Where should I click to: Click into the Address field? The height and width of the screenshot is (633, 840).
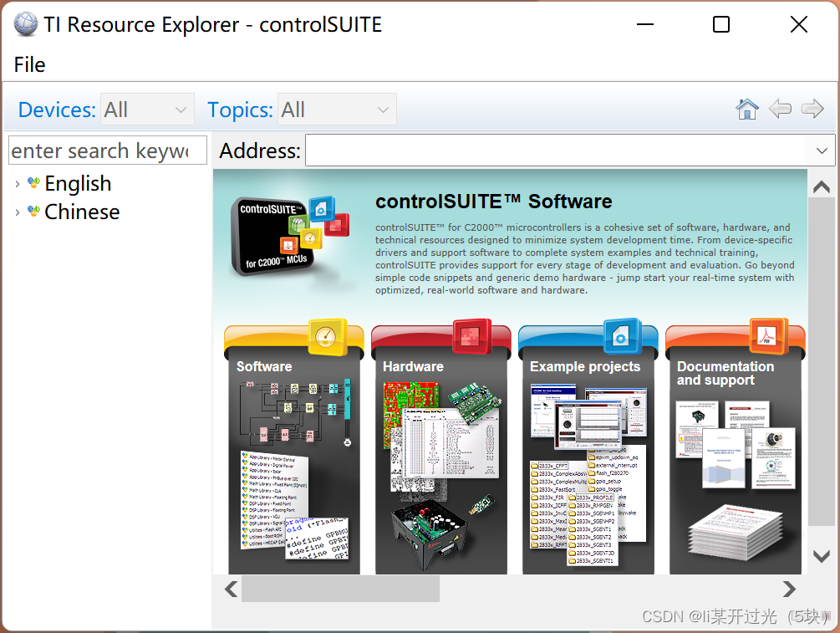click(x=555, y=151)
